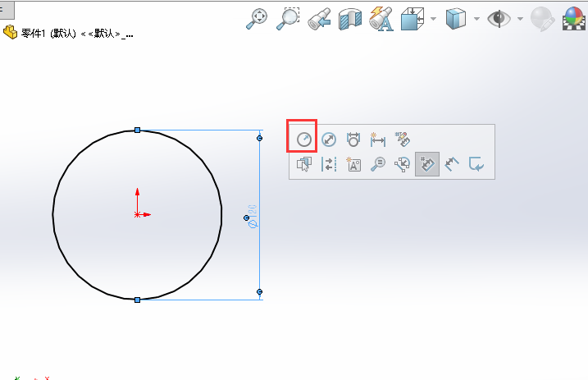Screen dimensions: 588x380
Task: Expand the View Orientation dropdown arrow
Action: [x=433, y=18]
